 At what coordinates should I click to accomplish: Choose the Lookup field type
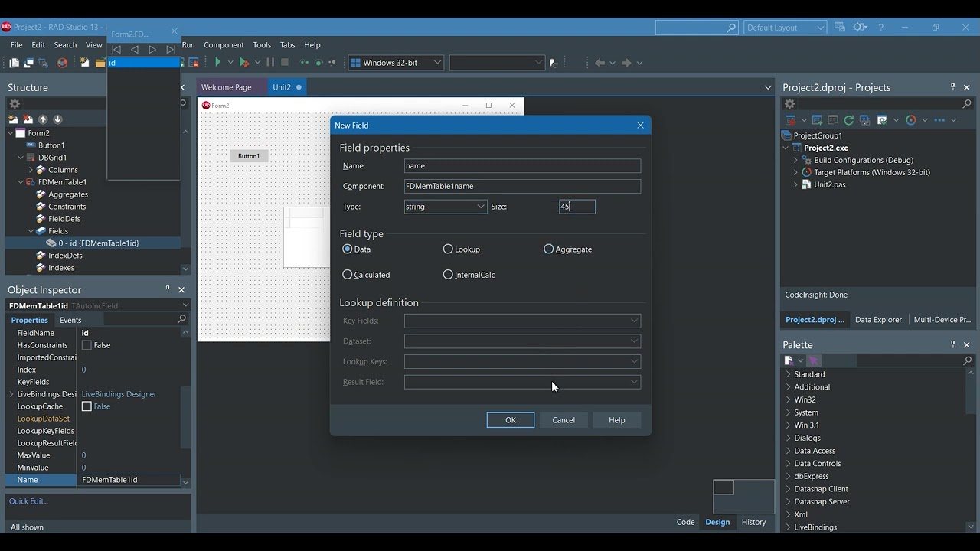click(448, 249)
